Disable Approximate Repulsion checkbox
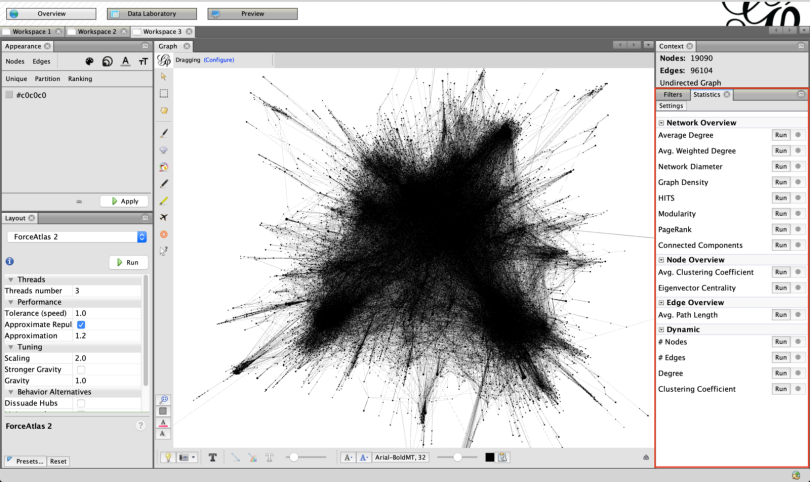Image resolution: width=810 pixels, height=482 pixels. 81,325
